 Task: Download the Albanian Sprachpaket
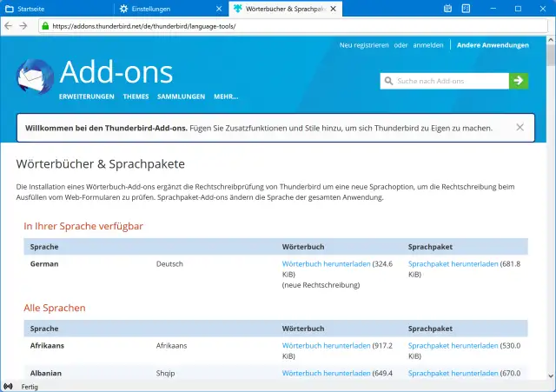(453, 373)
